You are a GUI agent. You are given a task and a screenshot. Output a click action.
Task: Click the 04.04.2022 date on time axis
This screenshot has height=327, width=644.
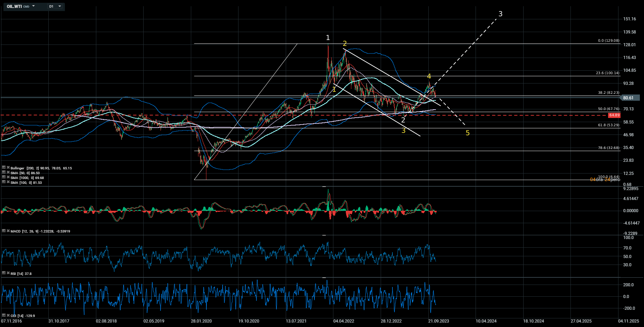(x=344, y=321)
